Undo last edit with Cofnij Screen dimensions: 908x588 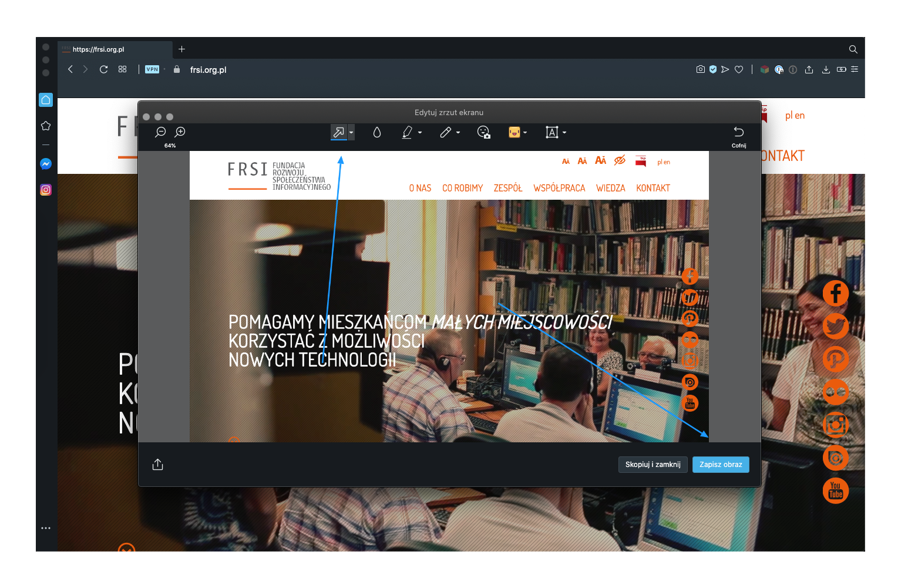[739, 135]
